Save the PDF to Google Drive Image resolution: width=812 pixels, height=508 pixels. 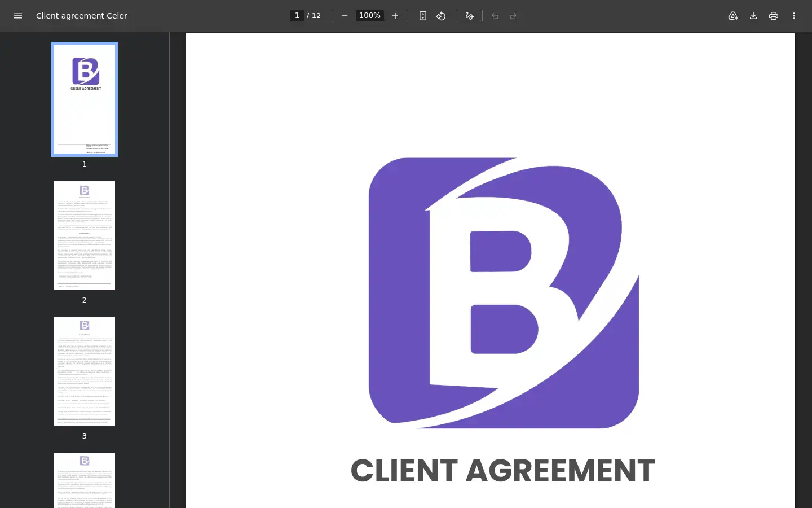click(x=733, y=16)
